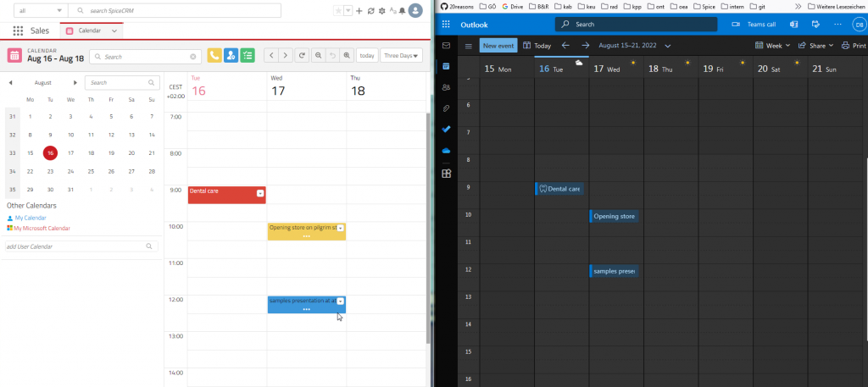
Task: Open more apps in Outlook sidebar
Action: (x=446, y=174)
